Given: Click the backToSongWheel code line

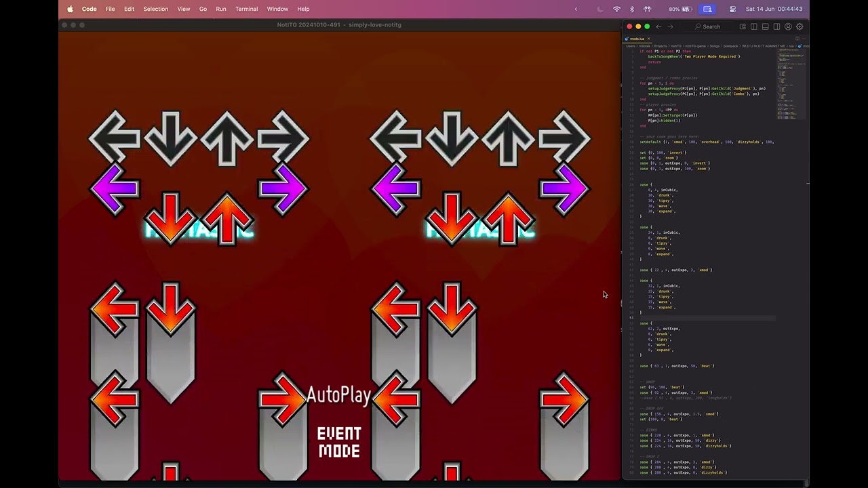Looking at the screenshot, I should [694, 56].
